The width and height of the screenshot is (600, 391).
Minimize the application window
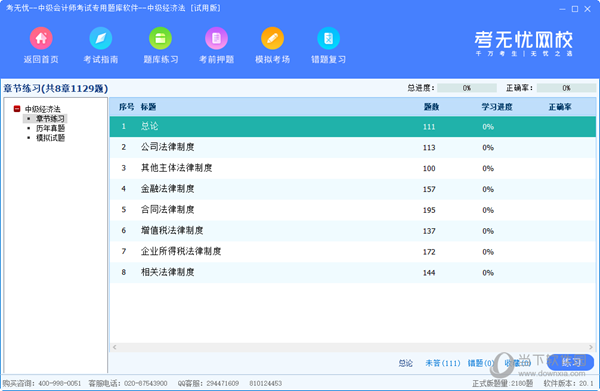tap(562, 9)
